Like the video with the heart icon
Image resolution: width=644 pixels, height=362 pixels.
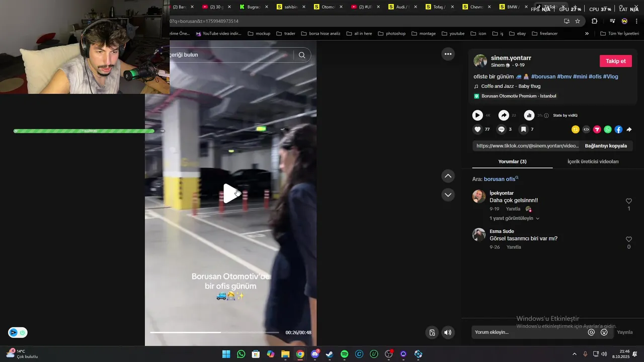(477, 129)
